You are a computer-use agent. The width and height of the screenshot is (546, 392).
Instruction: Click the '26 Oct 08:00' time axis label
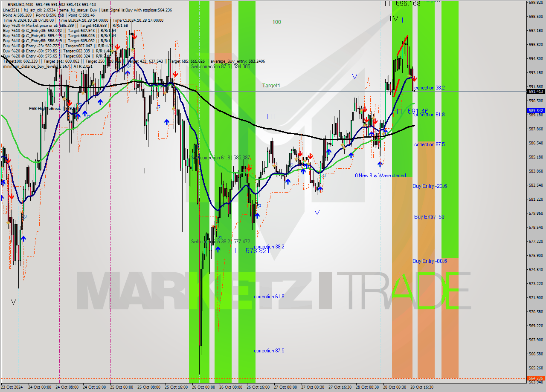(231, 387)
